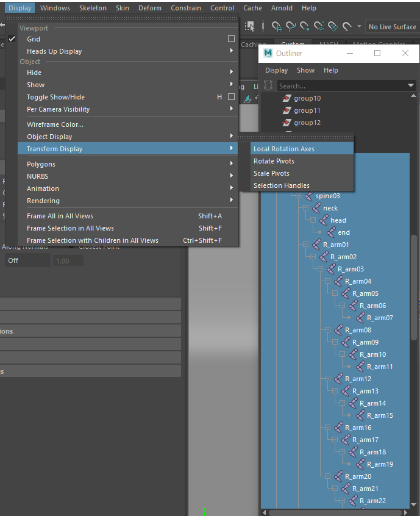Select Frame All in All Views
Screen dimensions: 420x516
(128, 216)
